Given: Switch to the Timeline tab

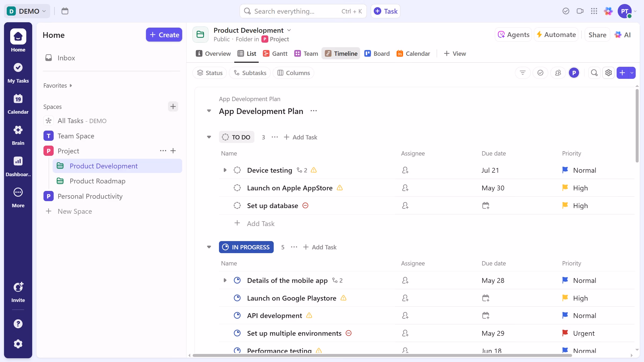Looking at the screenshot, I should [x=341, y=54].
